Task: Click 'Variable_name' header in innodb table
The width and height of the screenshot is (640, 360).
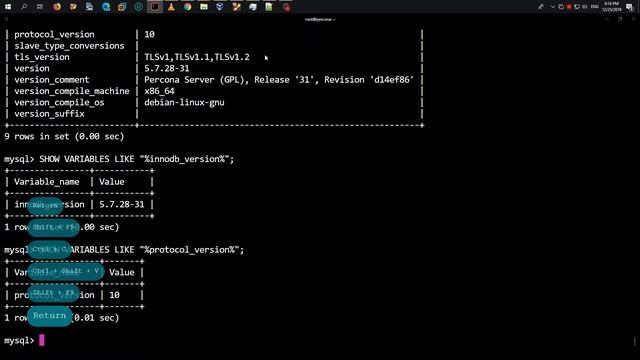Action: pyautogui.click(x=47, y=182)
